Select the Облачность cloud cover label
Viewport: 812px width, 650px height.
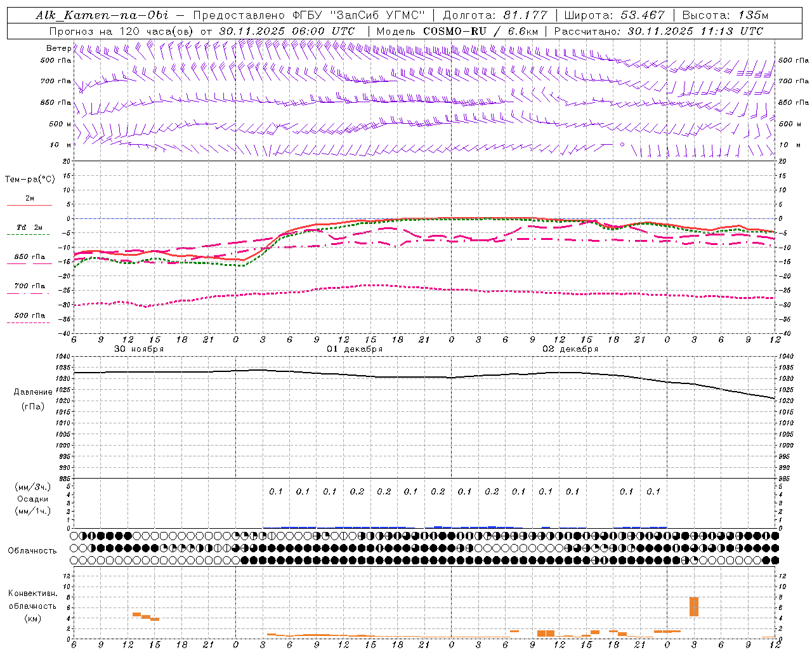click(x=32, y=551)
